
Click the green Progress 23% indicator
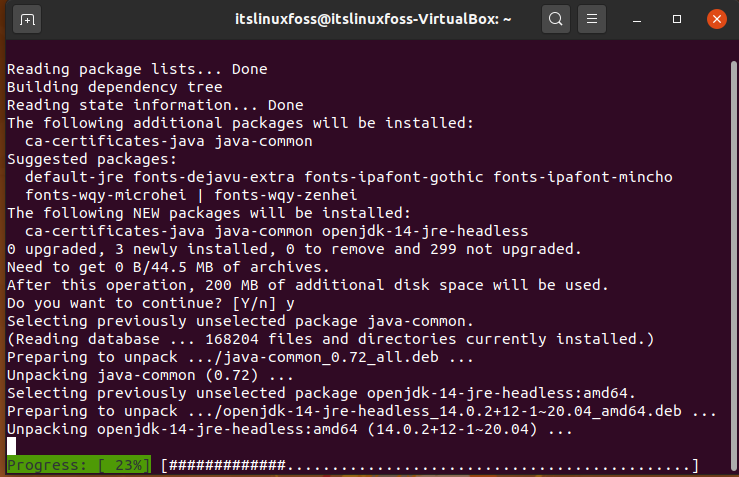click(79, 465)
